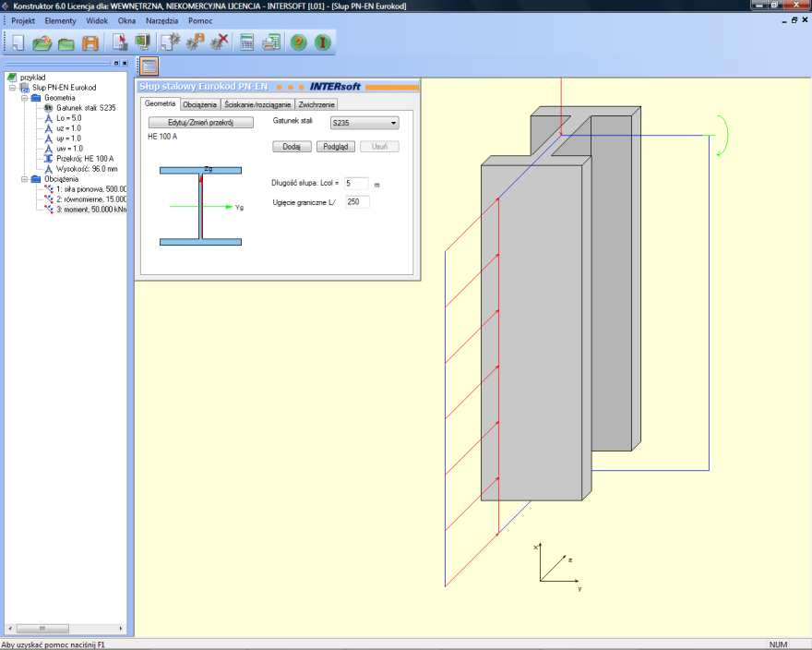Open the Projekt menu
Viewport: 812px width, 650px height.
tap(23, 21)
